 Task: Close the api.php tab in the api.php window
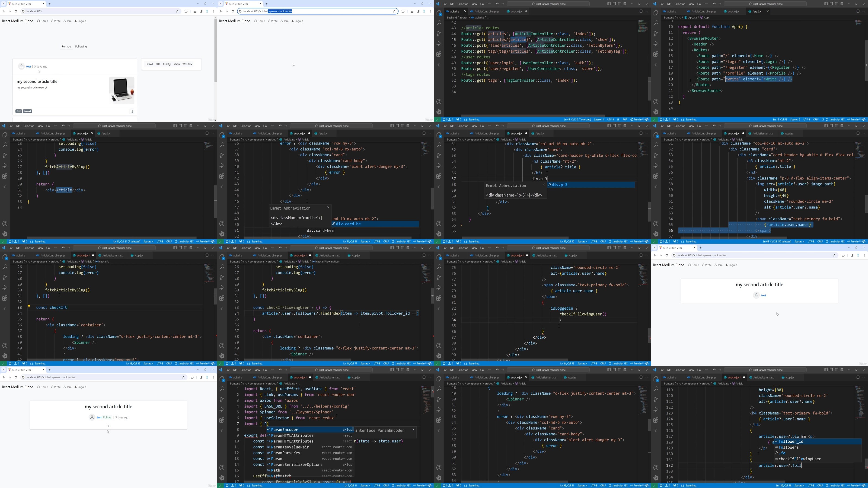coord(465,11)
